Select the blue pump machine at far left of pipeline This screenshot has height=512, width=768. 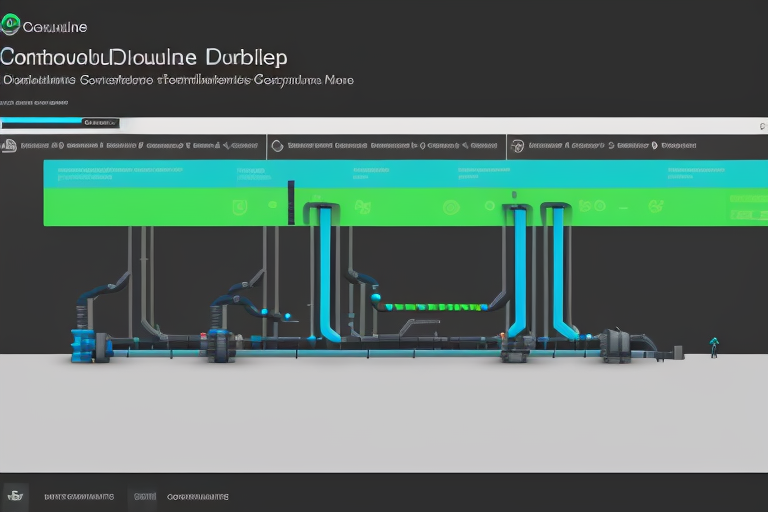[81, 343]
